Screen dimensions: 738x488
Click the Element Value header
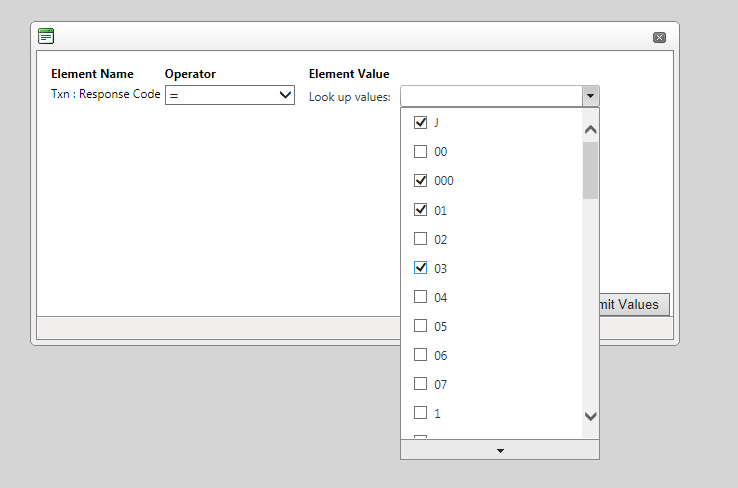[x=349, y=74]
